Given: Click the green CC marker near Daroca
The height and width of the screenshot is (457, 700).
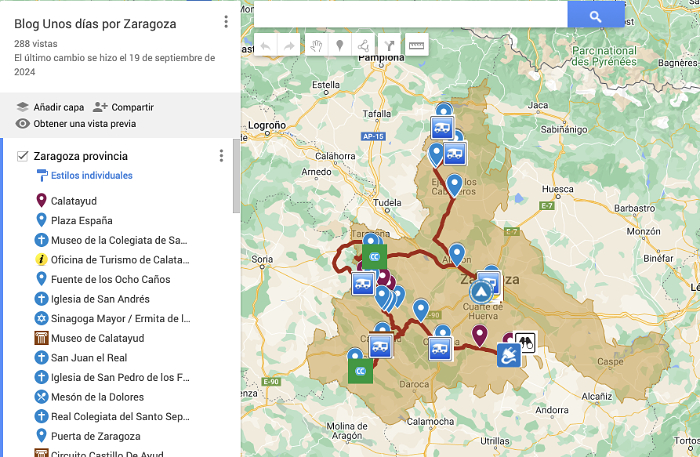Looking at the screenshot, I should [x=360, y=371].
